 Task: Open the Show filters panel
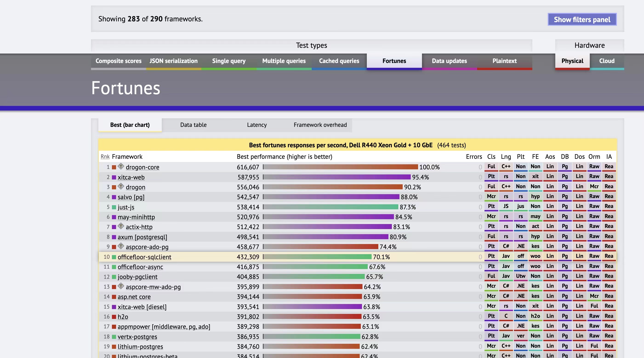(582, 20)
